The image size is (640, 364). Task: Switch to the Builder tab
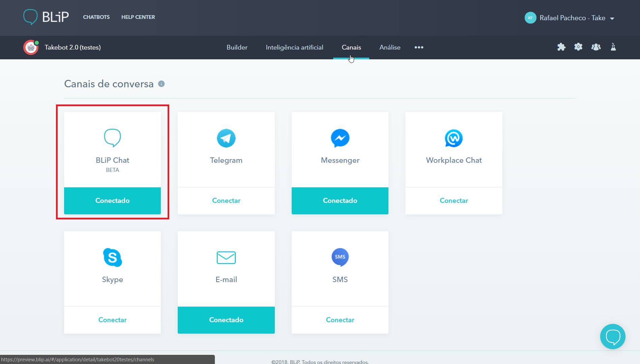click(237, 48)
